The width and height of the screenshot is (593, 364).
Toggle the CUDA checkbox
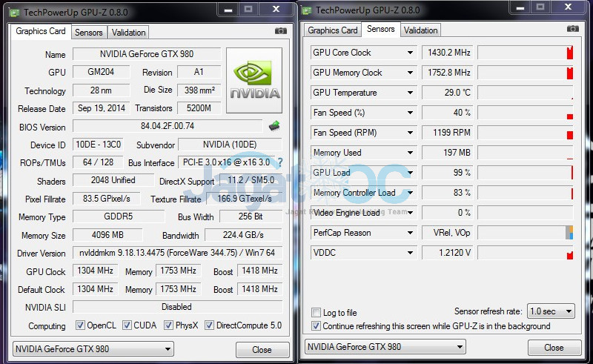(127, 325)
